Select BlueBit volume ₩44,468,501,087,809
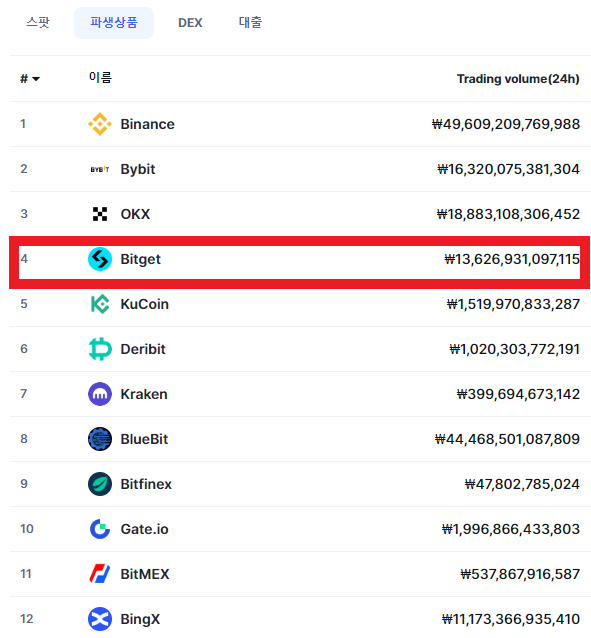This screenshot has height=638, width=591. [507, 439]
